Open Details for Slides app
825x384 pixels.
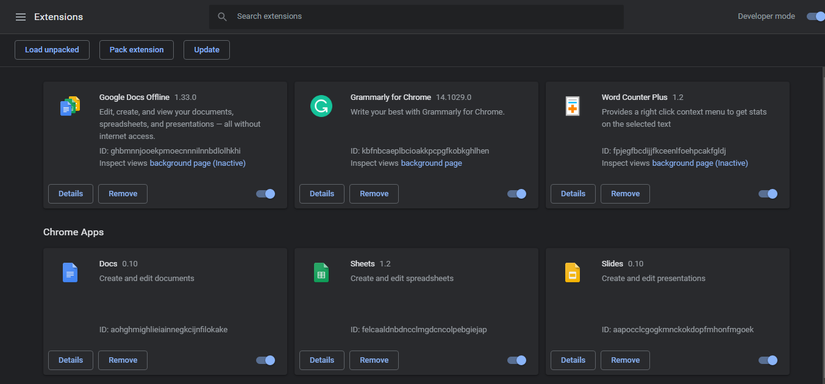pos(572,360)
